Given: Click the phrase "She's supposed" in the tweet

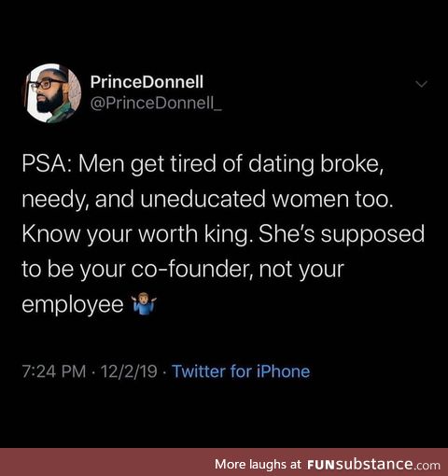Looking at the screenshot, I should (x=342, y=235).
